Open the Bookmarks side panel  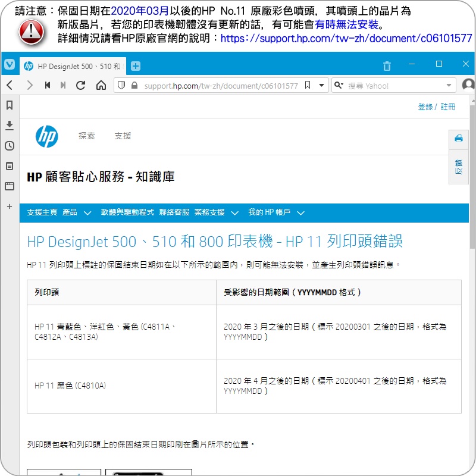point(10,105)
